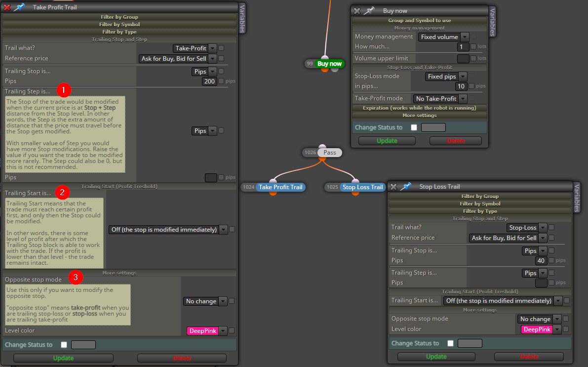Enable Change Status to in Buy now panel
The height and width of the screenshot is (367, 588).
(414, 127)
